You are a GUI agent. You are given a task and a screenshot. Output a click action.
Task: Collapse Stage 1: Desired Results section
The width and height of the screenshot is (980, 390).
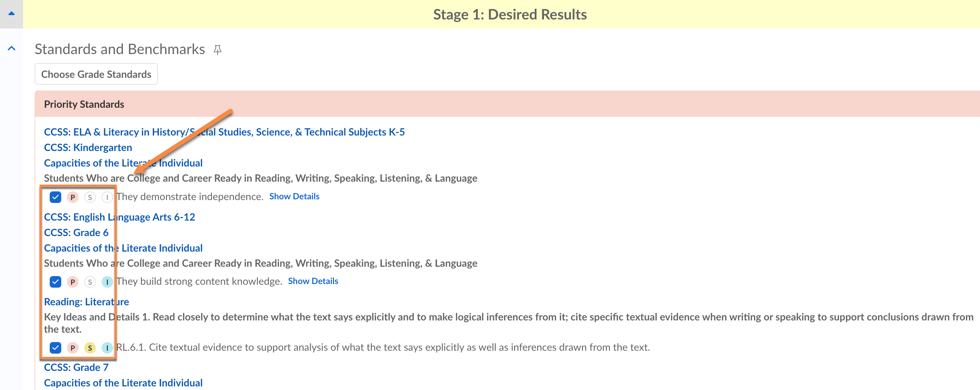12,14
